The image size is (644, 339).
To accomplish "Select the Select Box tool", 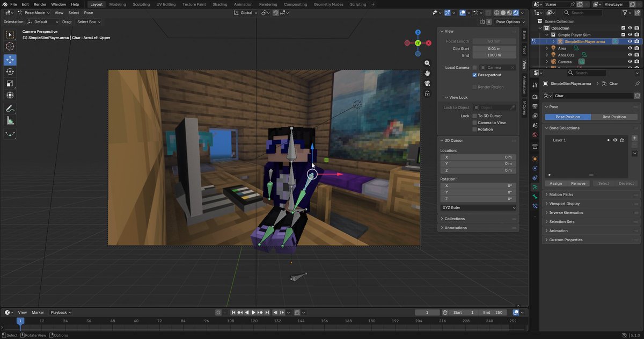I will click(10, 35).
